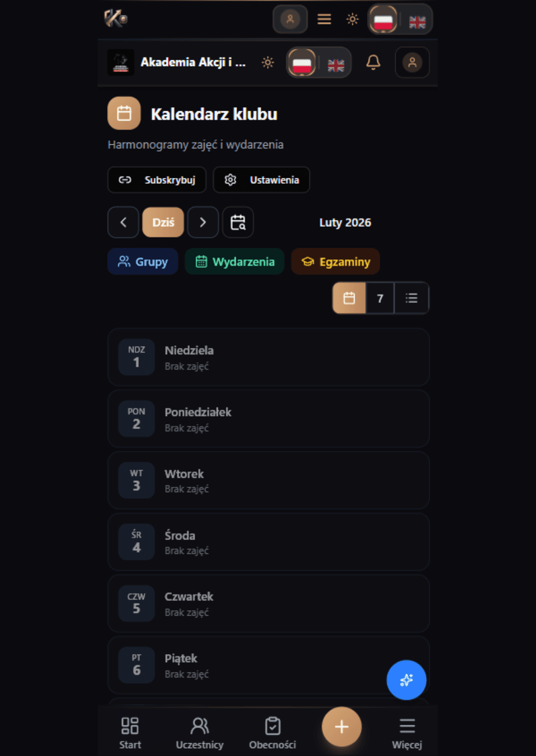Switch to list view
The image size is (536, 756).
click(x=412, y=298)
